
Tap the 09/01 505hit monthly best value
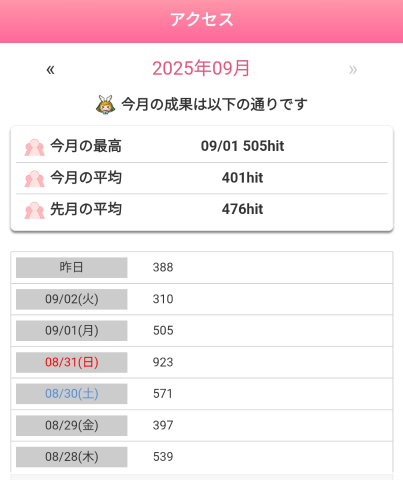pos(242,146)
